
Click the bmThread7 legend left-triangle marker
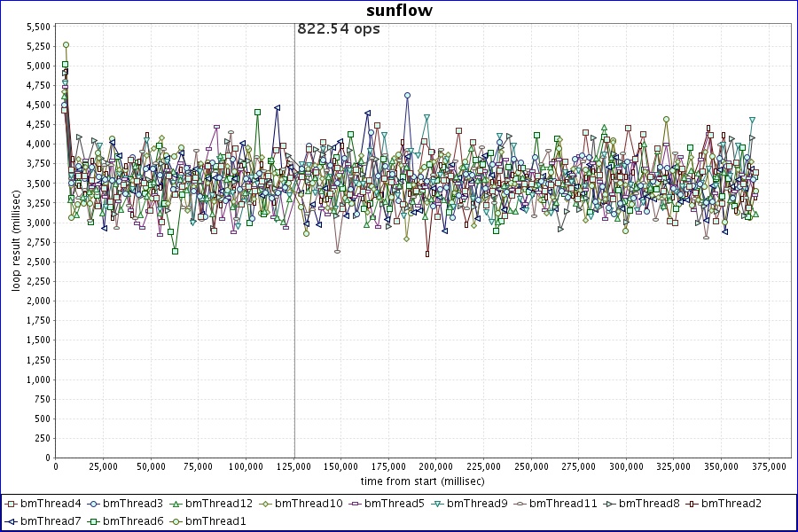(12, 521)
